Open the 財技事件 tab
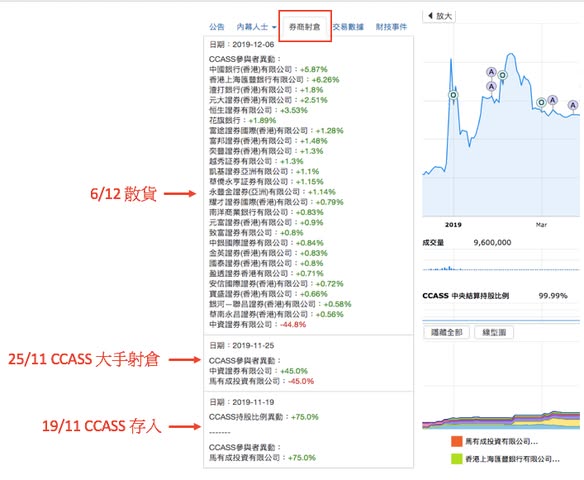This screenshot has width=584, height=480. coord(391,27)
